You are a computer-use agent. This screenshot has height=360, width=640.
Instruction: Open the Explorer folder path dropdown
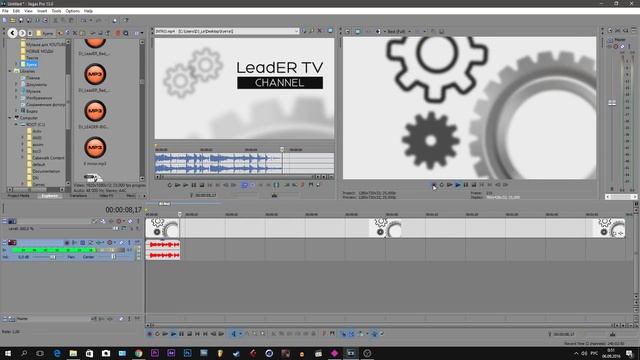click(x=45, y=33)
